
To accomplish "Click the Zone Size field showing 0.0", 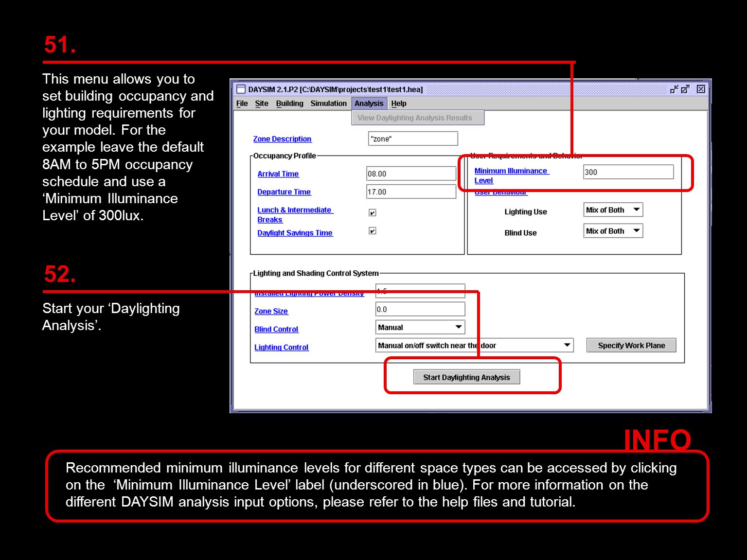I will [x=420, y=309].
